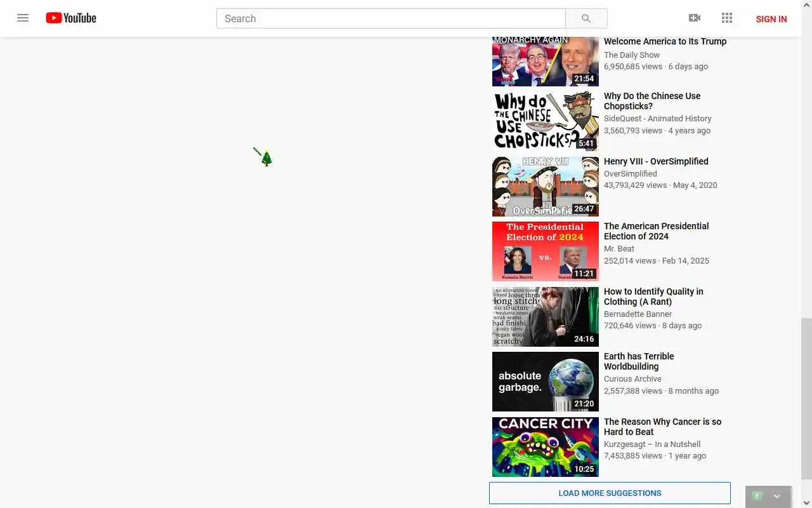Submit search with the magnifier button
This screenshot has width=812, height=508.
pos(586,18)
